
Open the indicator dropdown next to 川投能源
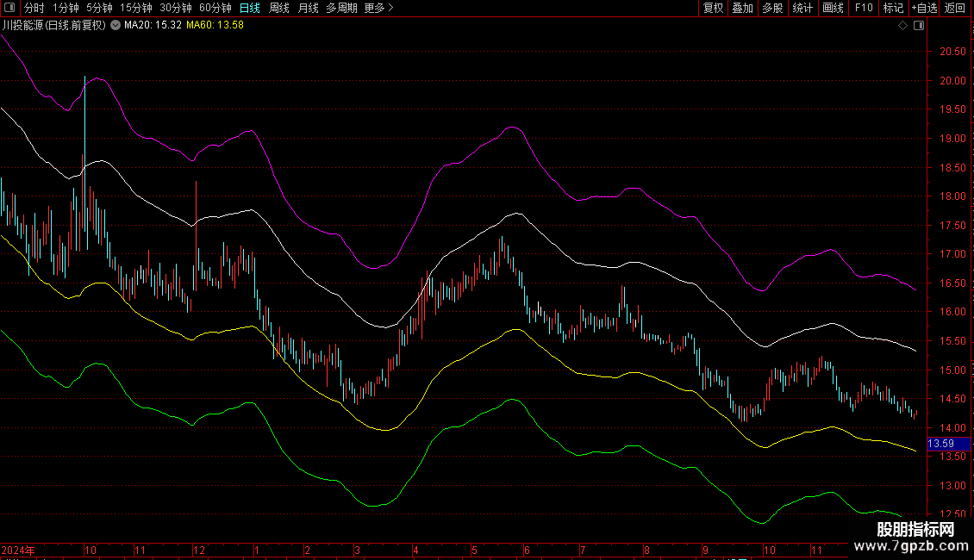pyautogui.click(x=116, y=26)
